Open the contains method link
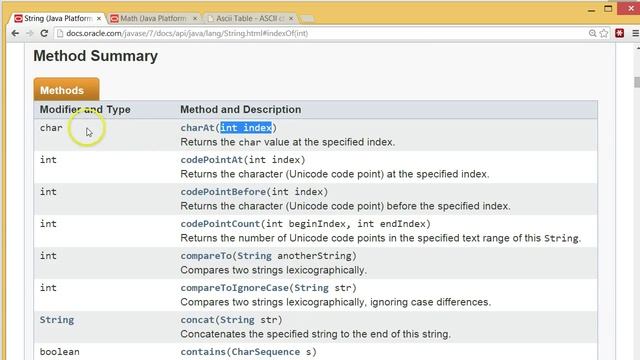The width and height of the screenshot is (640, 360). pos(203,352)
